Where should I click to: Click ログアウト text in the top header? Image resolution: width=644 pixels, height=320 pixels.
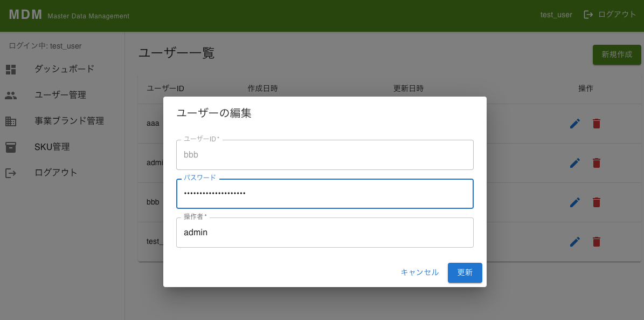tap(617, 15)
